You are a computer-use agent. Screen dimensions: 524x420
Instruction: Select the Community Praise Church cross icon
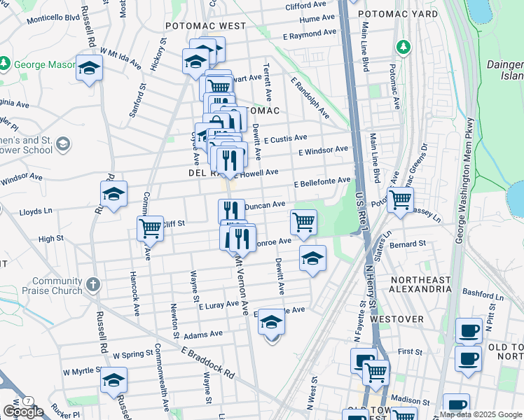(x=93, y=286)
